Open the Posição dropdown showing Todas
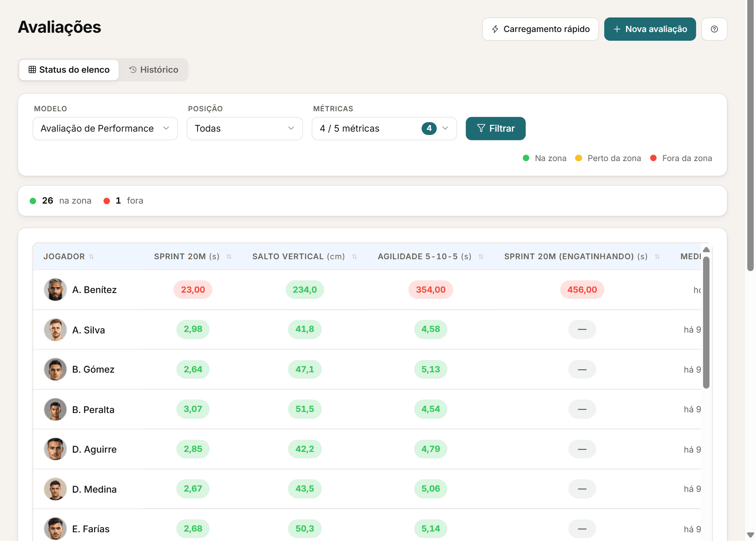Viewport: 756px width, 541px height. (x=245, y=128)
